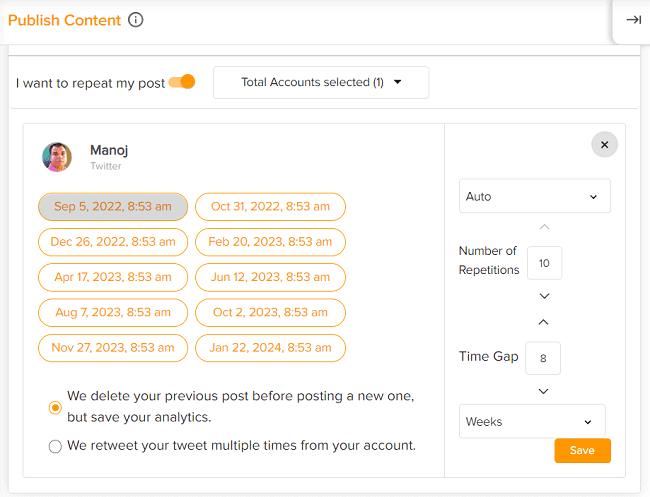Image resolution: width=650 pixels, height=497 pixels.
Task: Click Manoj's profile avatar
Action: click(x=57, y=157)
